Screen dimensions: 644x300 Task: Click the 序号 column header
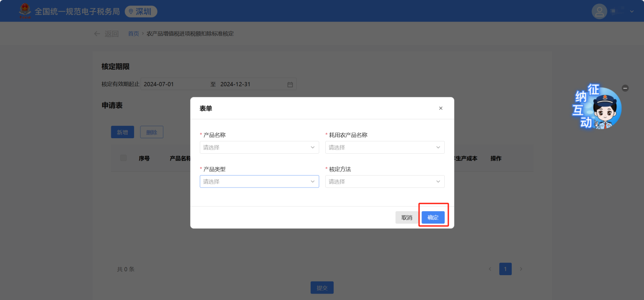pos(144,158)
